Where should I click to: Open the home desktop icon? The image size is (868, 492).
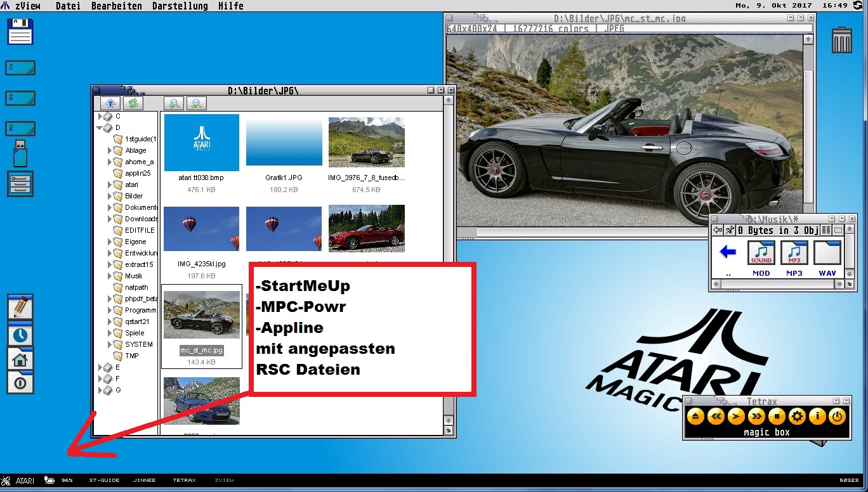point(20,359)
